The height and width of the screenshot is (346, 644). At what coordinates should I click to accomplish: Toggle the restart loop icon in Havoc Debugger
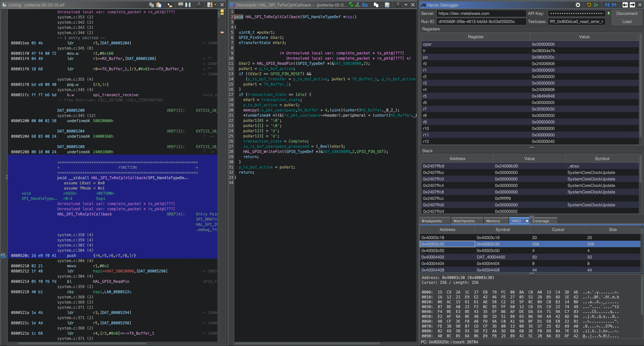pyautogui.click(x=589, y=5)
